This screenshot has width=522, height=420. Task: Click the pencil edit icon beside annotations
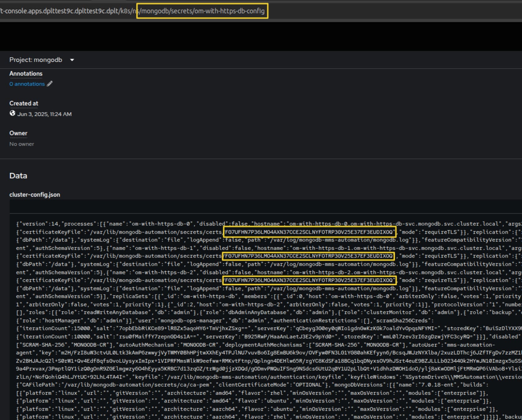[x=50, y=84]
